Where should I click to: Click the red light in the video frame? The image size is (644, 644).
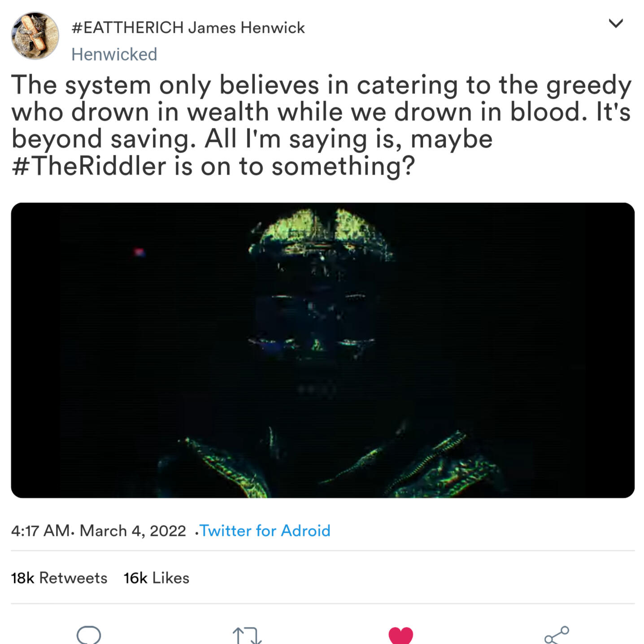coord(139,252)
